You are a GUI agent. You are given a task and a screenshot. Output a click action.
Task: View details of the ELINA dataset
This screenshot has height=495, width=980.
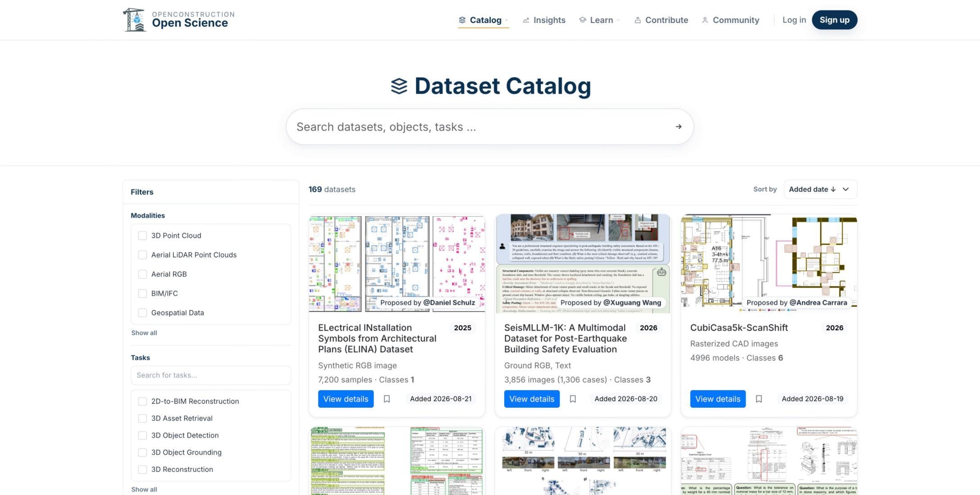tap(346, 399)
